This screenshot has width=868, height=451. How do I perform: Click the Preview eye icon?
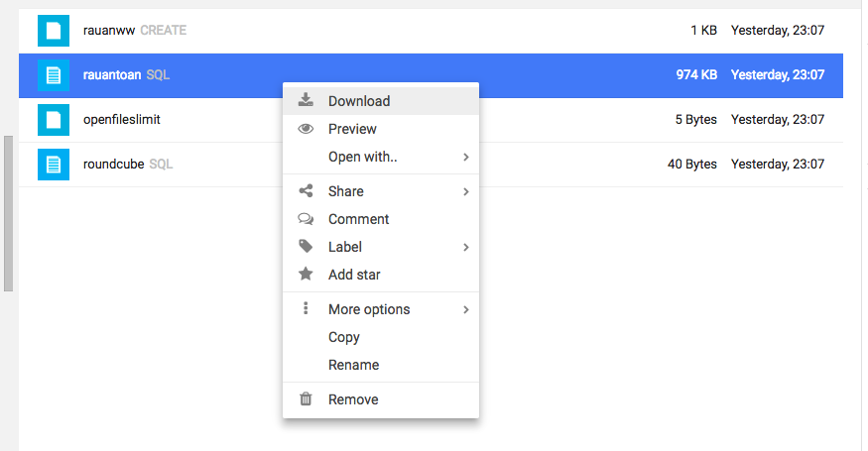306,129
